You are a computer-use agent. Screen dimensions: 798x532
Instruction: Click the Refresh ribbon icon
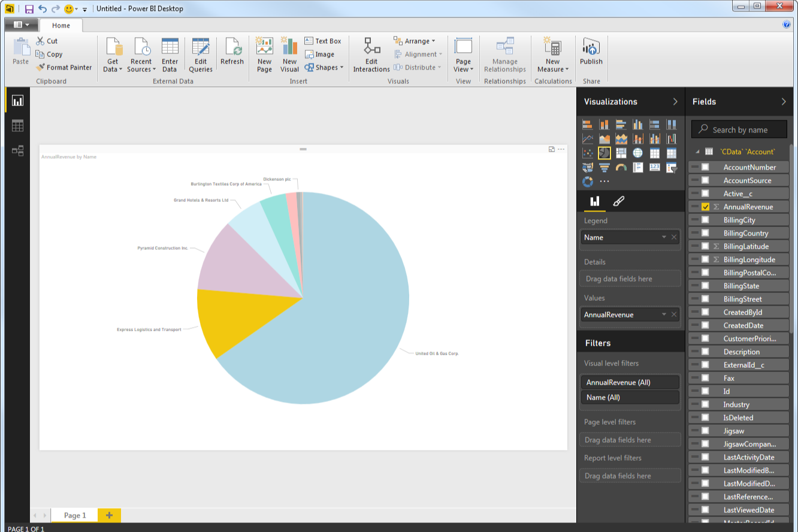coord(232,52)
